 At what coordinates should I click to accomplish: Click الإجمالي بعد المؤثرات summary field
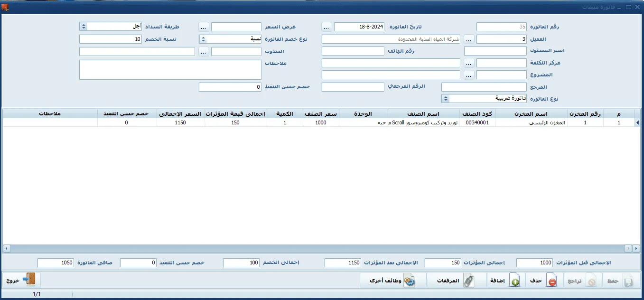343,263
